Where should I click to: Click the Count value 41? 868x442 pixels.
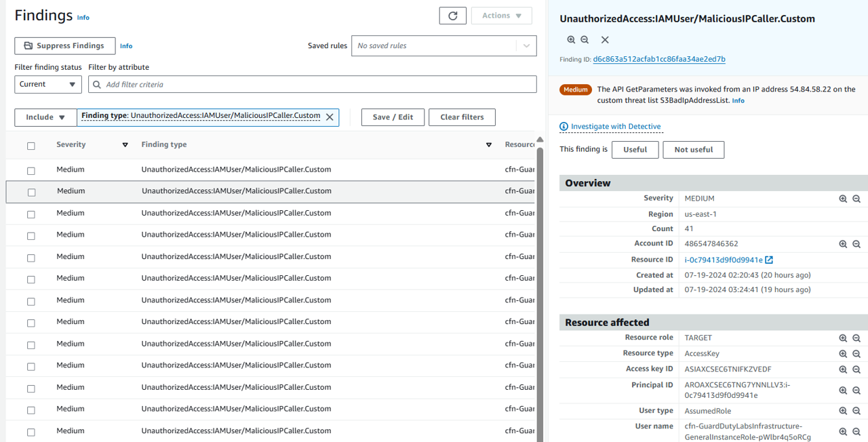(x=689, y=229)
